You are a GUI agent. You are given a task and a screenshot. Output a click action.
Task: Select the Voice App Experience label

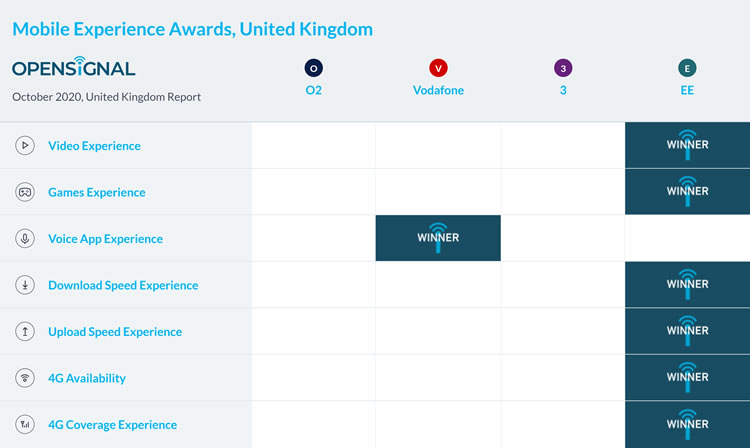click(105, 239)
